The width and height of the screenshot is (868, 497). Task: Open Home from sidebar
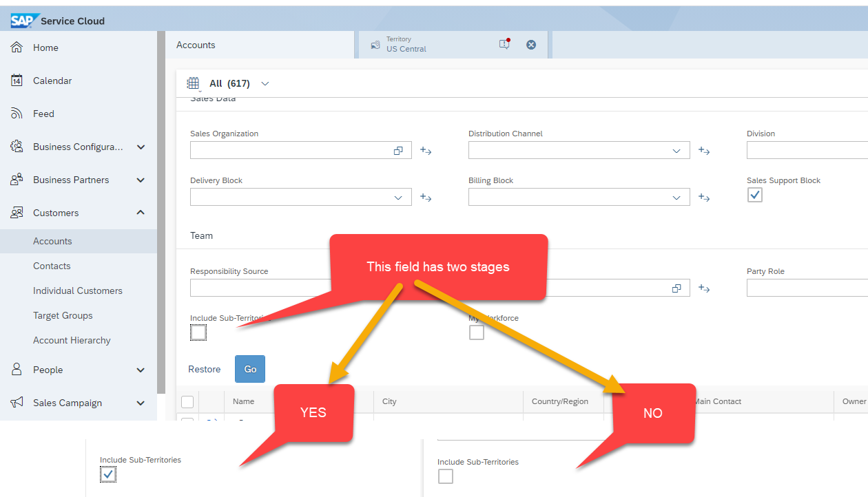pos(45,47)
